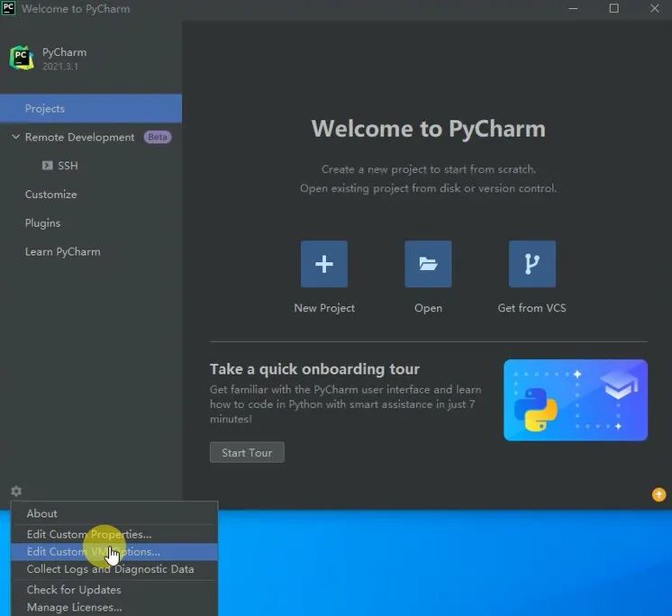This screenshot has height=616, width=672.
Task: Collapse the Remote Development section
Action: point(15,137)
